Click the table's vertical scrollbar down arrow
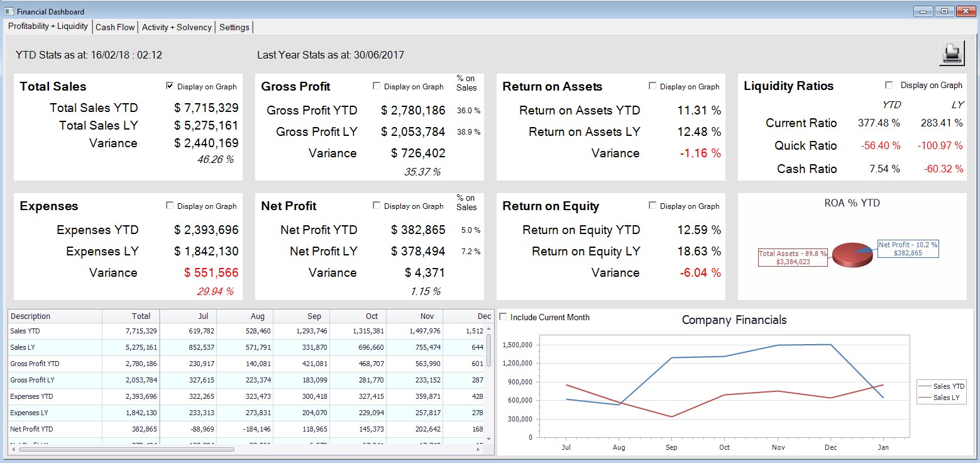This screenshot has height=463, width=980. pyautogui.click(x=488, y=437)
